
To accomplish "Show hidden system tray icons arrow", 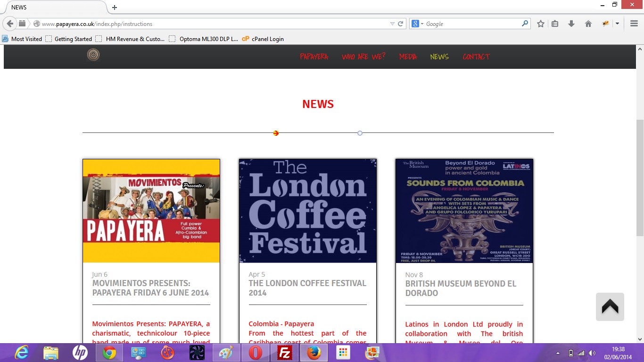I will coord(558,353).
